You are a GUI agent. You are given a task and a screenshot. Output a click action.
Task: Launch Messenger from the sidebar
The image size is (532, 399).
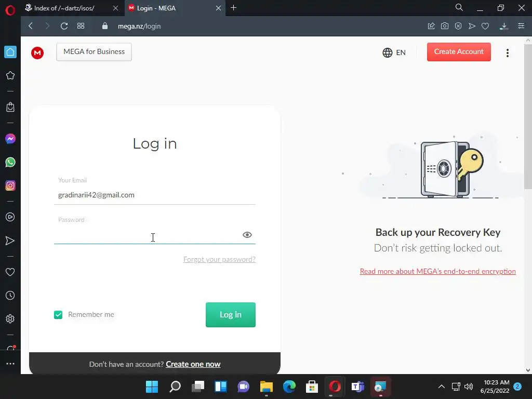tap(10, 139)
